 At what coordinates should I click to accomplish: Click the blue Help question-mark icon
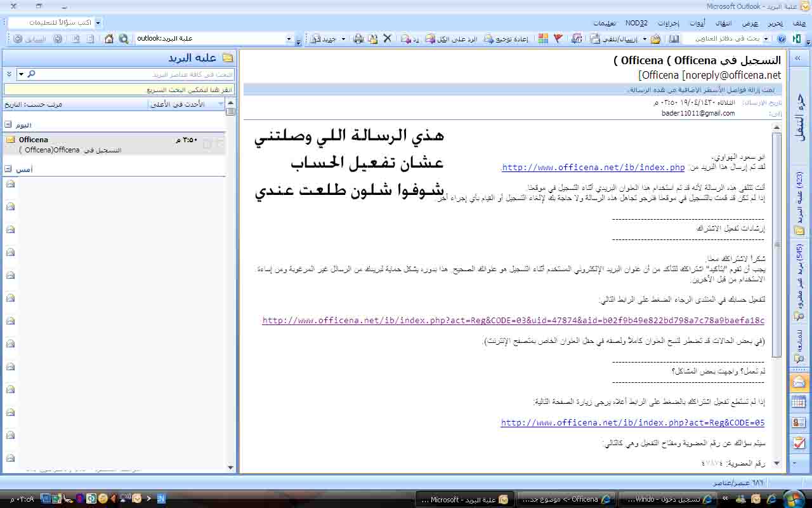781,39
